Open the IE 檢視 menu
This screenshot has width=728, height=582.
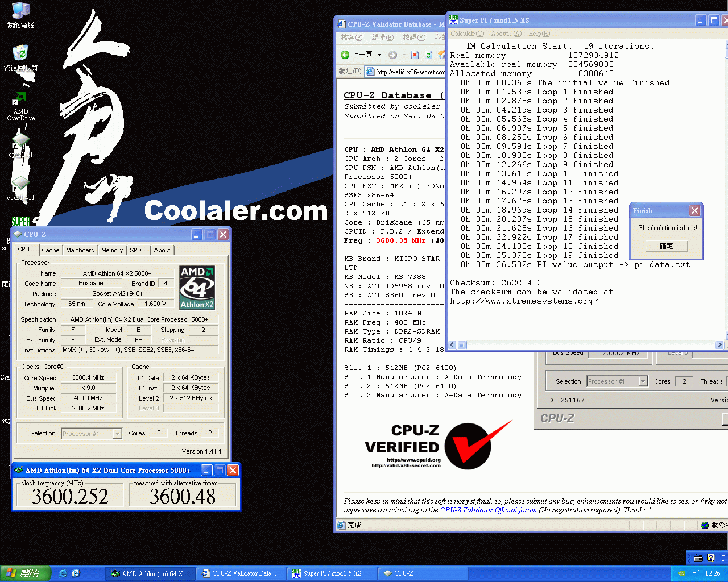(x=414, y=38)
